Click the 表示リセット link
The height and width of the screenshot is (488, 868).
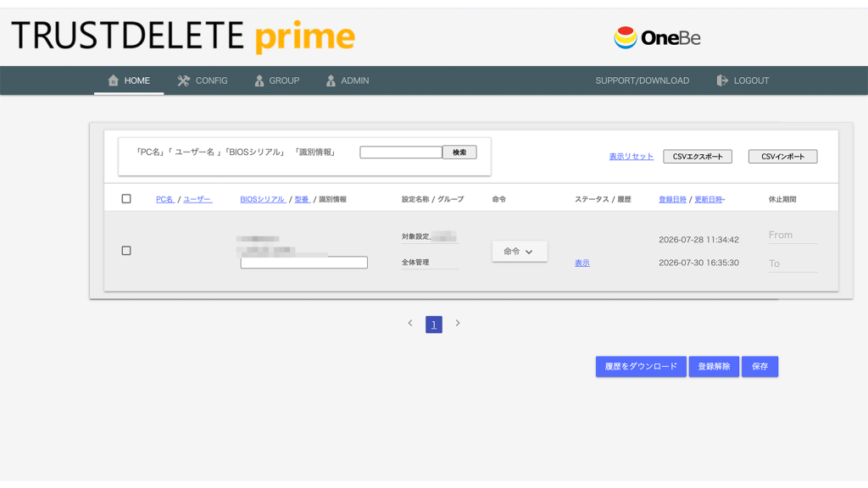[631, 157]
